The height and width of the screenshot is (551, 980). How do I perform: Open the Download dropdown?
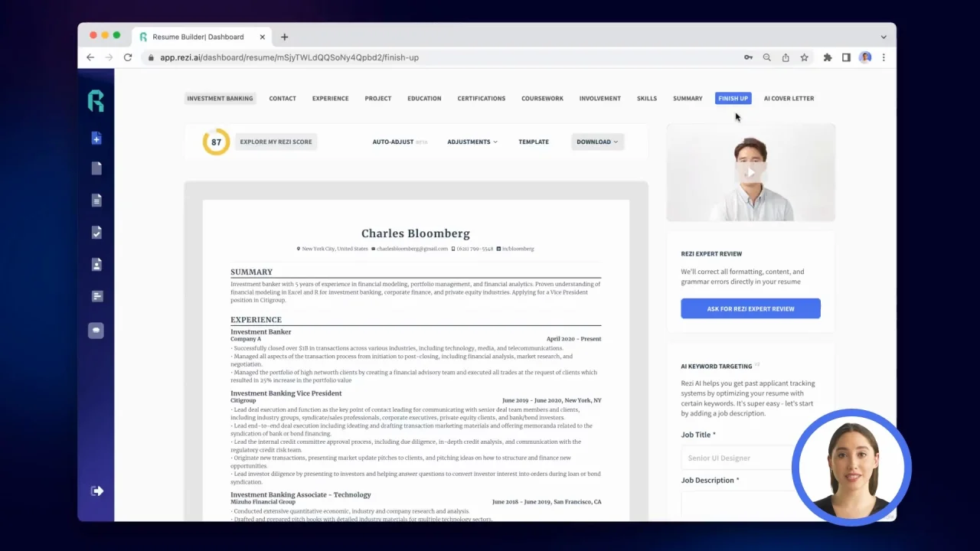(597, 142)
